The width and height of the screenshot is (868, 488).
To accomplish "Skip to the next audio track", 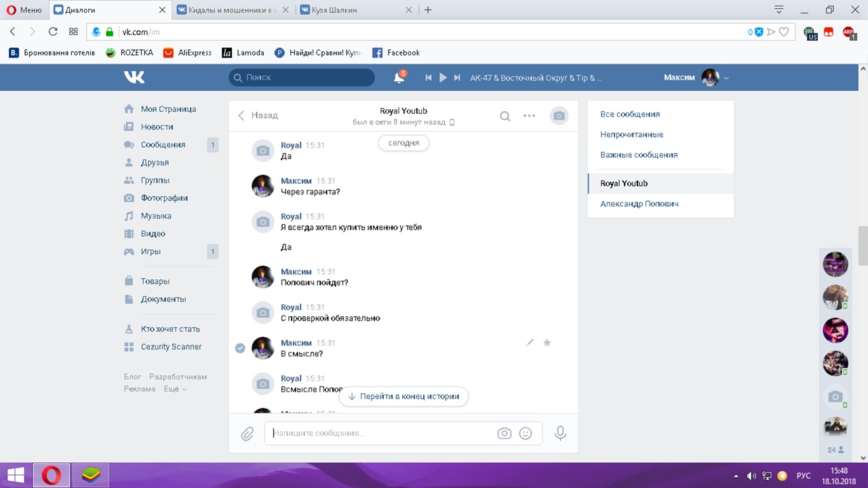I will (x=458, y=78).
